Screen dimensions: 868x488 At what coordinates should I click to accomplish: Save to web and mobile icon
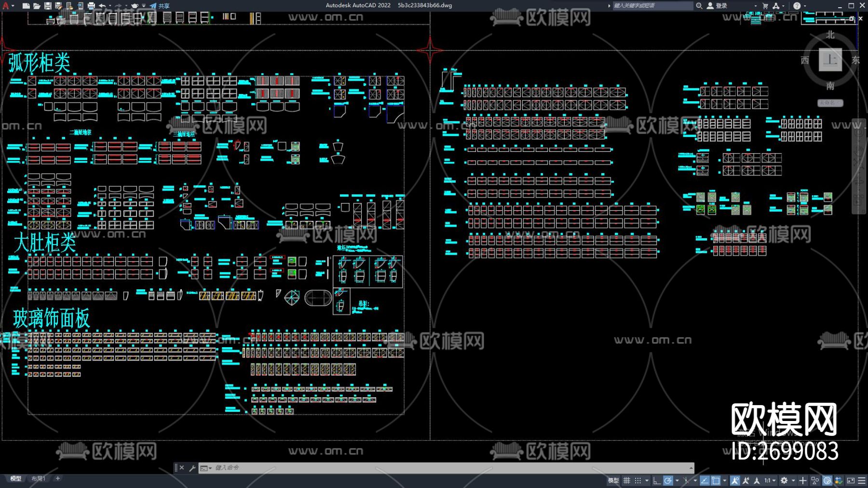tap(80, 6)
